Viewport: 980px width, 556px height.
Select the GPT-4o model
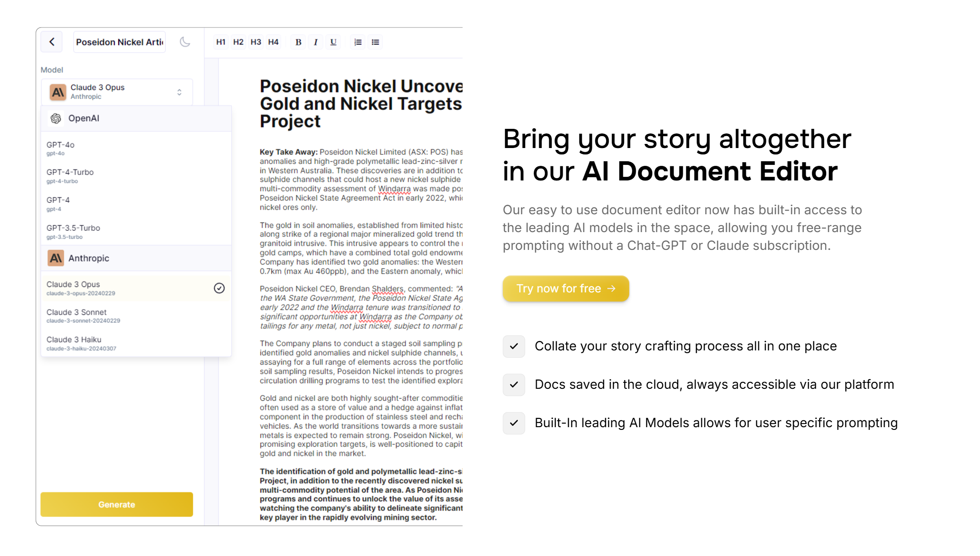[x=136, y=148]
